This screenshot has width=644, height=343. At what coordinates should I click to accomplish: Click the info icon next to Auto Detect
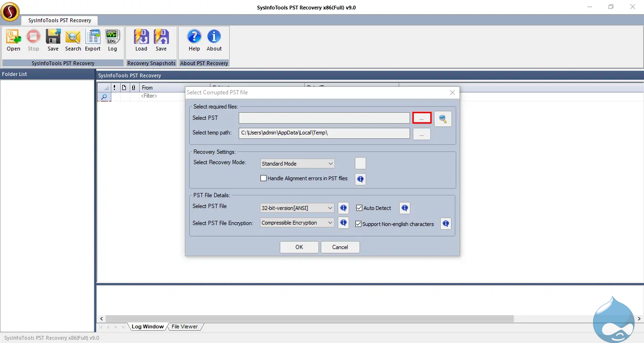(x=405, y=208)
